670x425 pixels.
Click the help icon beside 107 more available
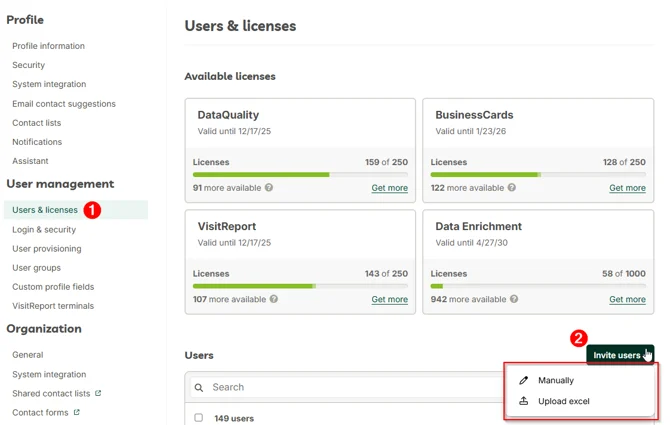click(x=274, y=299)
